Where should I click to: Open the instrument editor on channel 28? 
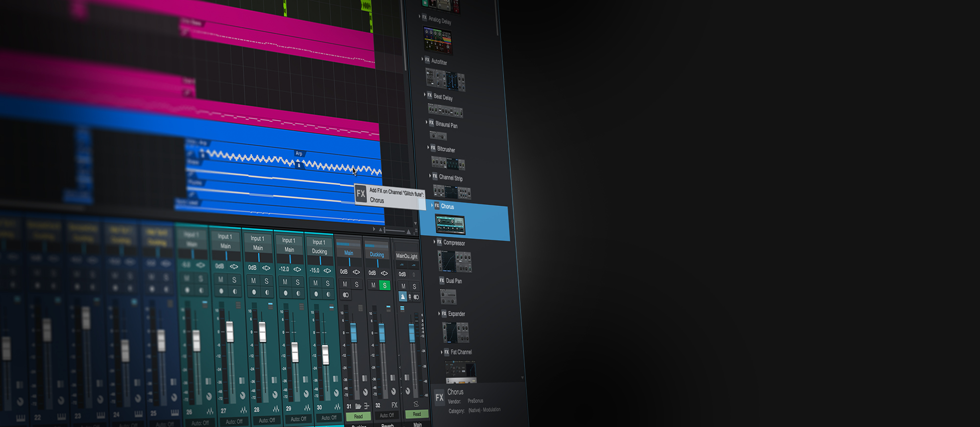click(x=275, y=409)
